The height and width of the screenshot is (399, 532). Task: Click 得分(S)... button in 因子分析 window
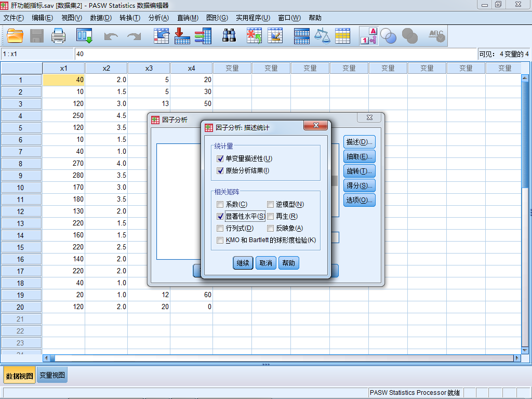click(x=360, y=185)
